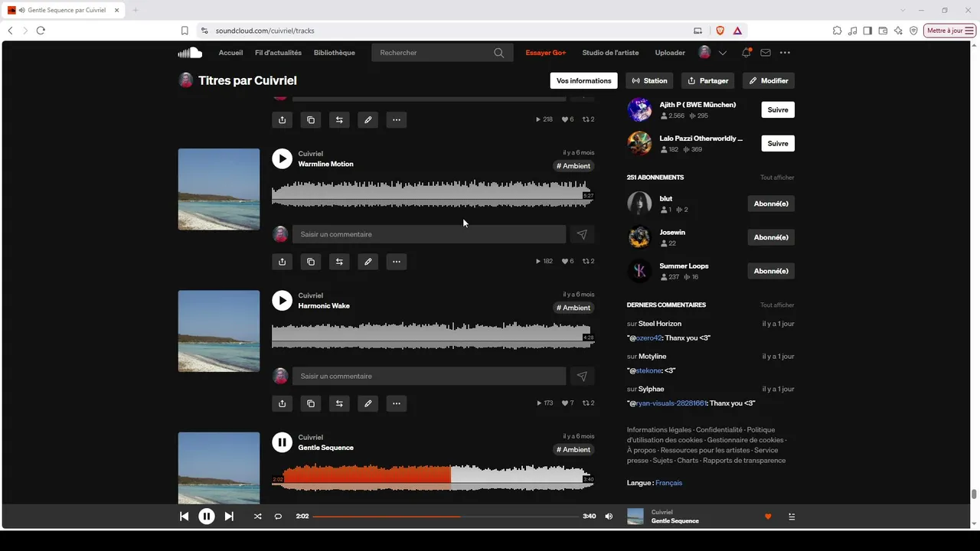Mute the player volume
The image size is (980, 551).
(x=609, y=517)
